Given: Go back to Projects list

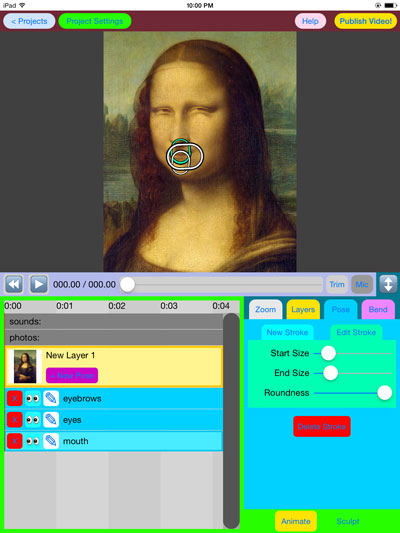Looking at the screenshot, I should (29, 21).
